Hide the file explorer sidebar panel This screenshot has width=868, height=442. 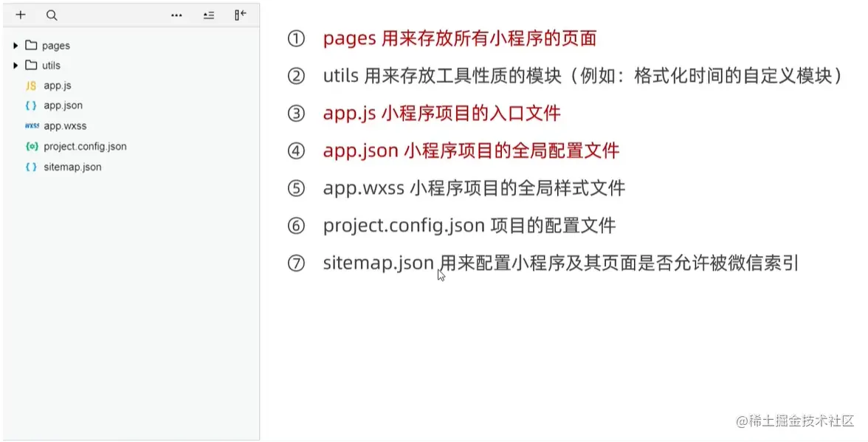240,15
